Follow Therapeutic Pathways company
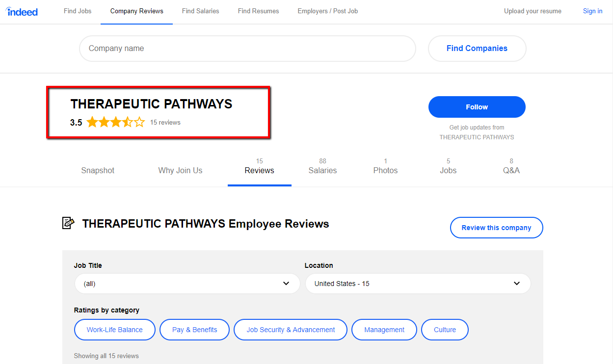This screenshot has width=613, height=364. [x=477, y=107]
